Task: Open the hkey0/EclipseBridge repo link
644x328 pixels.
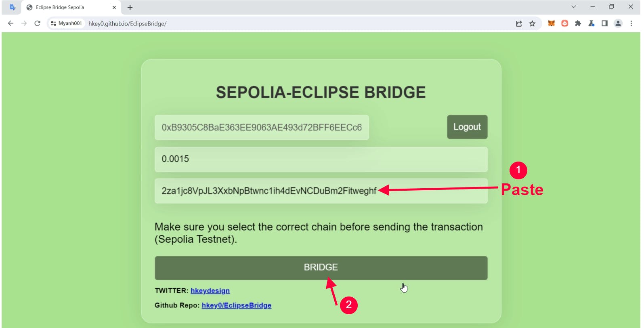Action: 236,305
